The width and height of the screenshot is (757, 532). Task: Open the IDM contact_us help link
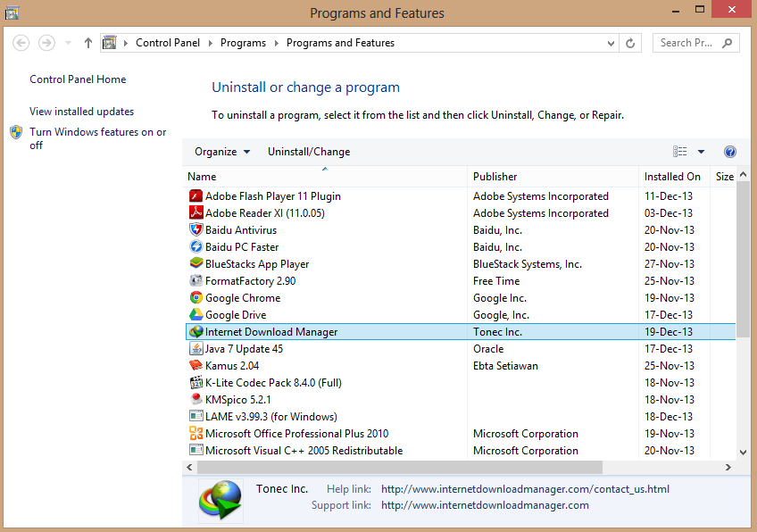525,489
